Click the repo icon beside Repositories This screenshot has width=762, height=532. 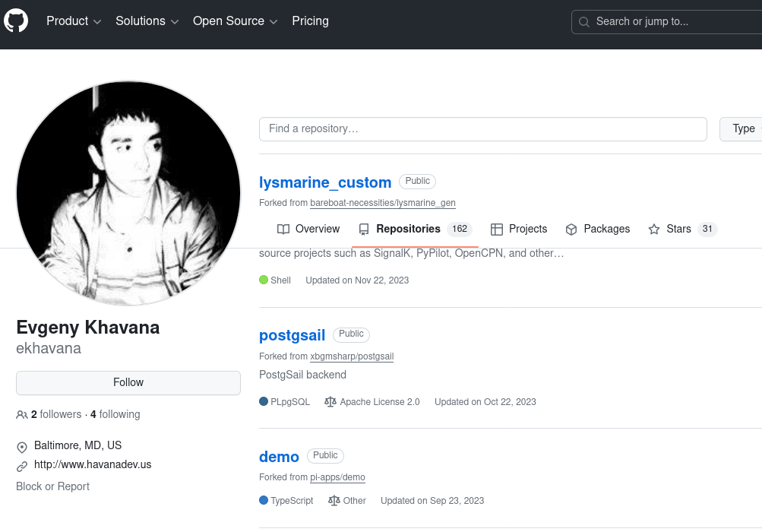pos(363,230)
